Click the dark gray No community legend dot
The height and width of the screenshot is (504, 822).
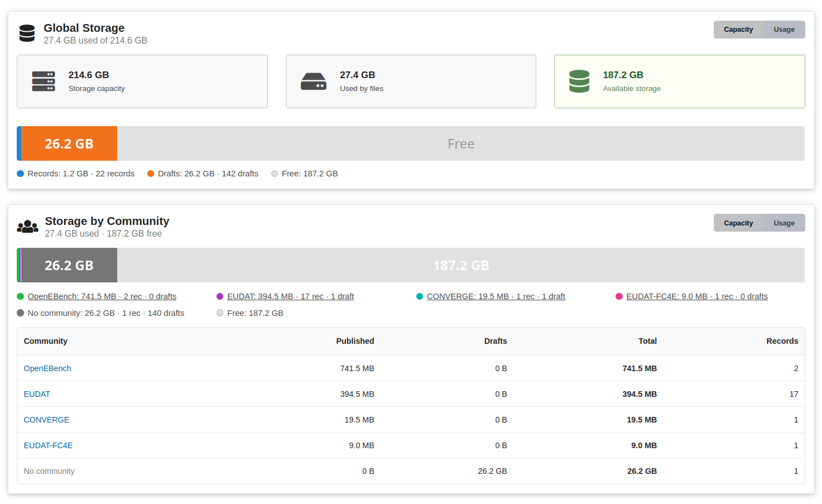tap(21, 313)
